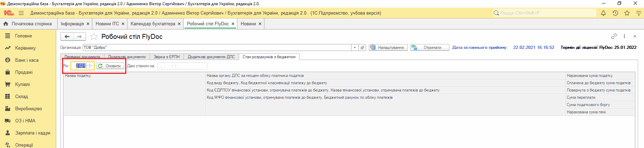Open the Склад section
Image resolution: width=644 pixels, height=148 pixels.
pos(28,97)
